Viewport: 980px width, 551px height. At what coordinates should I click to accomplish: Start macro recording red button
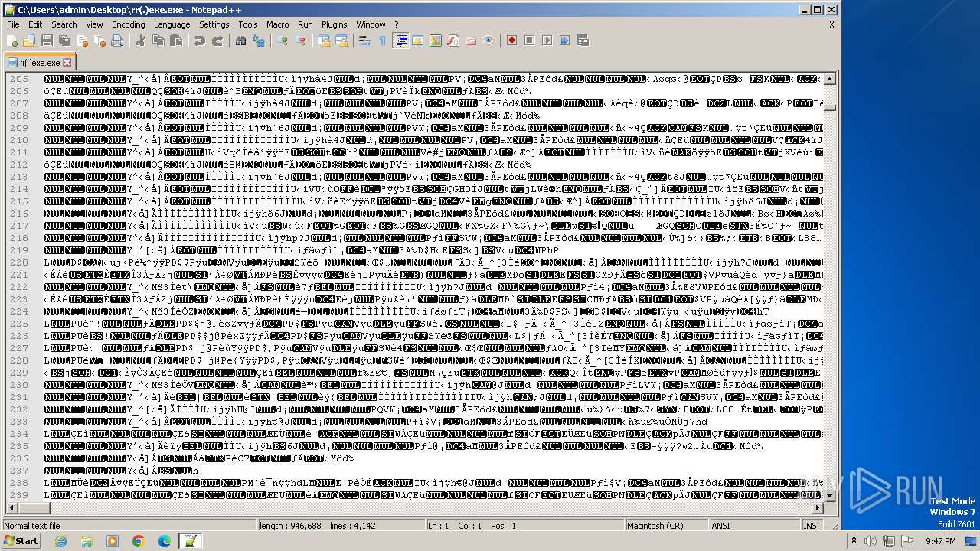point(511,41)
